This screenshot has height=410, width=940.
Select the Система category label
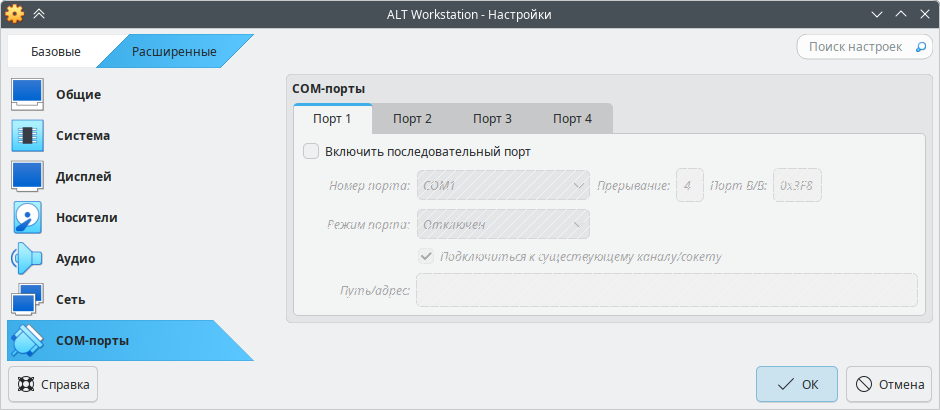point(83,135)
